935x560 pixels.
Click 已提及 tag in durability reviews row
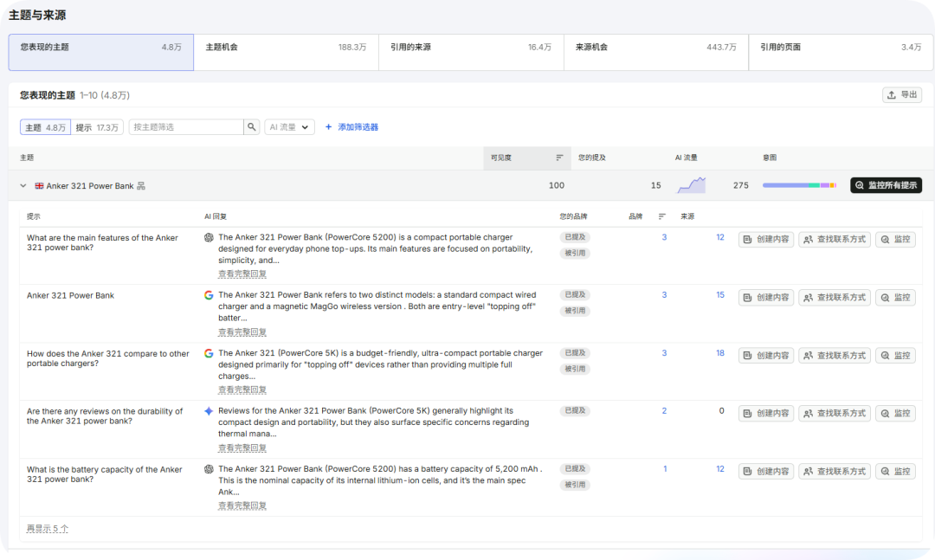tap(575, 410)
